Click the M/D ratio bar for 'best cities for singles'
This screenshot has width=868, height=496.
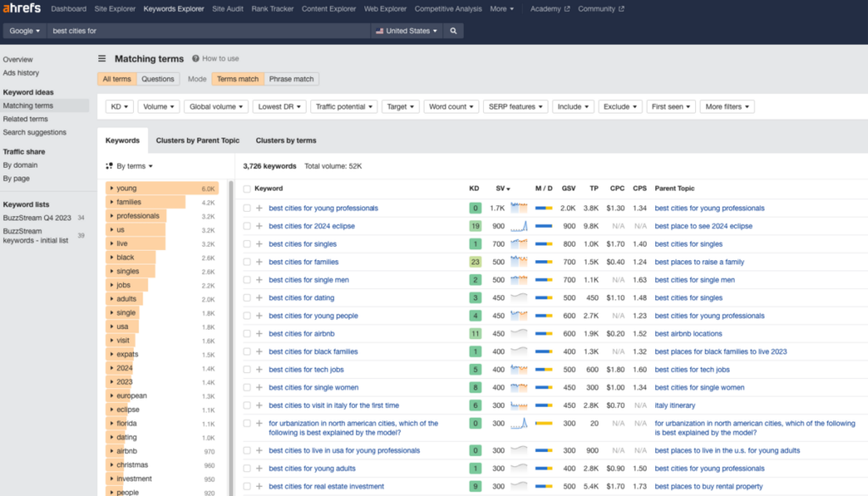(542, 243)
